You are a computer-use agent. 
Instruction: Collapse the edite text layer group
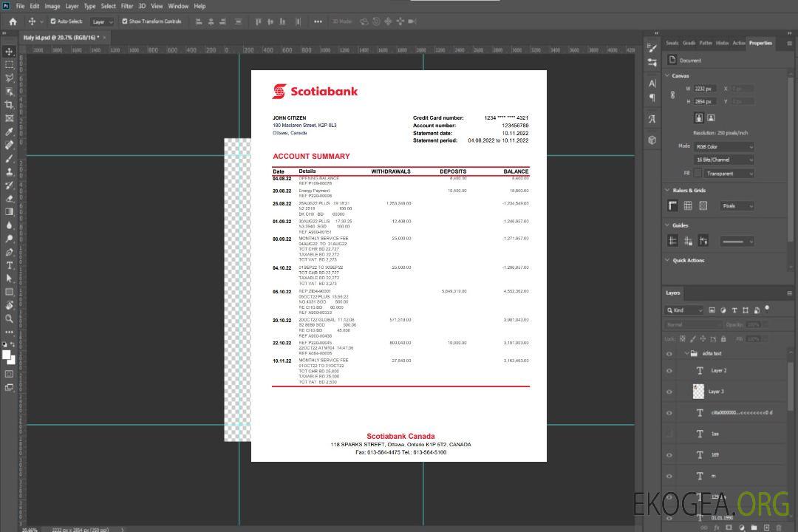point(685,354)
